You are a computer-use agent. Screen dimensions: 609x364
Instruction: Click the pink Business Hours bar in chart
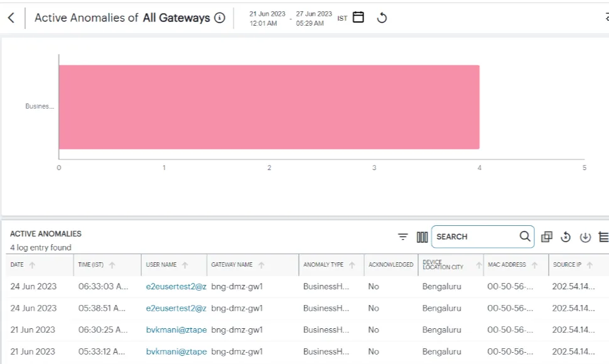click(269, 107)
